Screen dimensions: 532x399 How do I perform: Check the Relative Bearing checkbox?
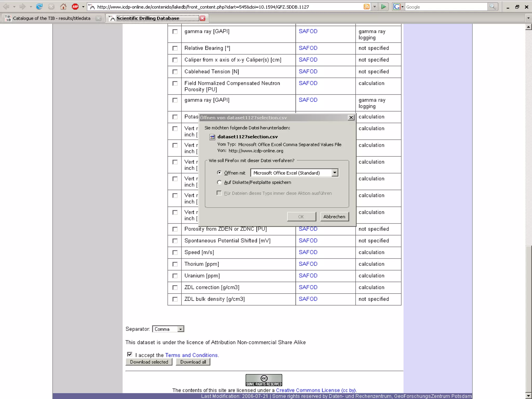point(175,48)
